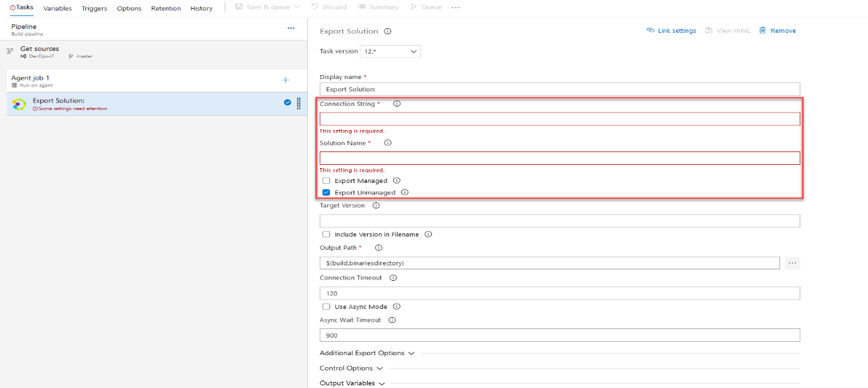The image size is (868, 388).
Task: Show Connection String info tooltip
Action: 396,104
